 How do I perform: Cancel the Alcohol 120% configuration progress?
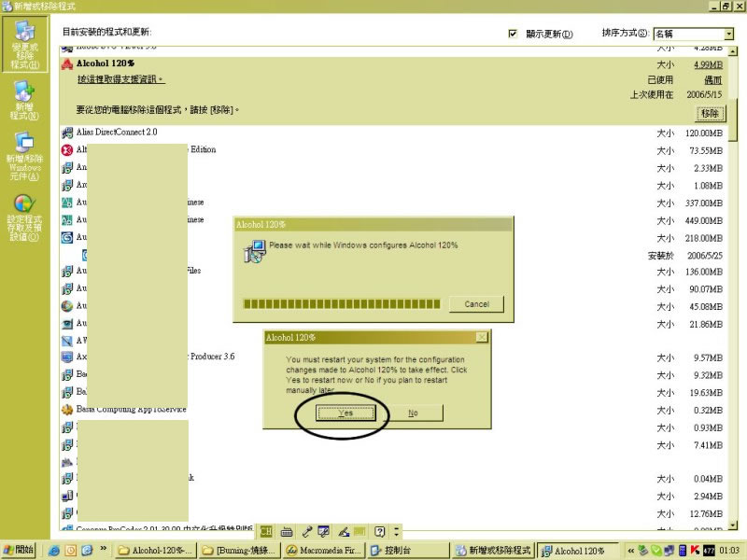476,304
